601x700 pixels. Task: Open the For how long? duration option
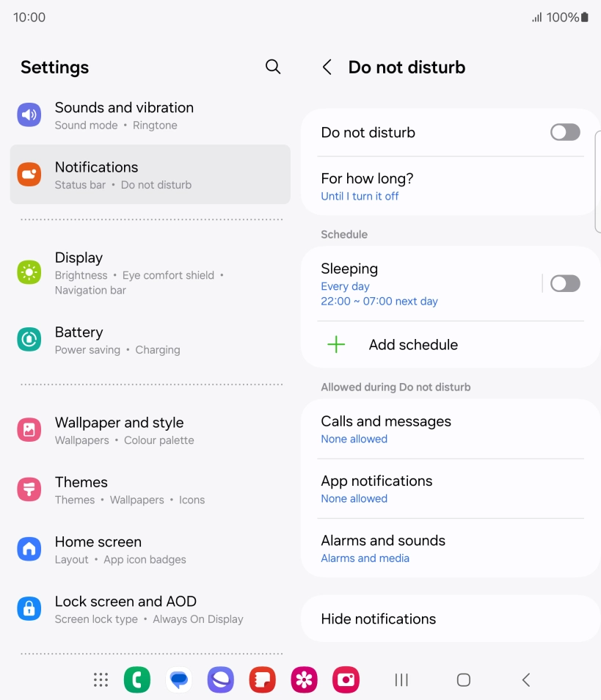coord(450,186)
